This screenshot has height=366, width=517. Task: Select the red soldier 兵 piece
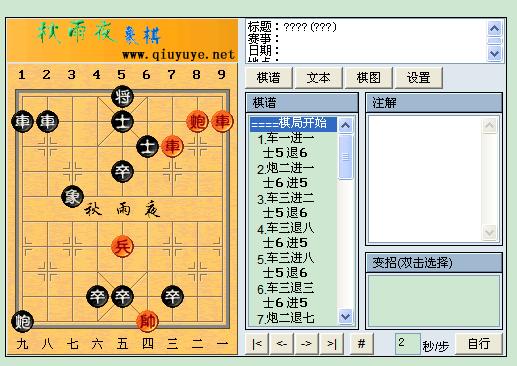(x=122, y=247)
